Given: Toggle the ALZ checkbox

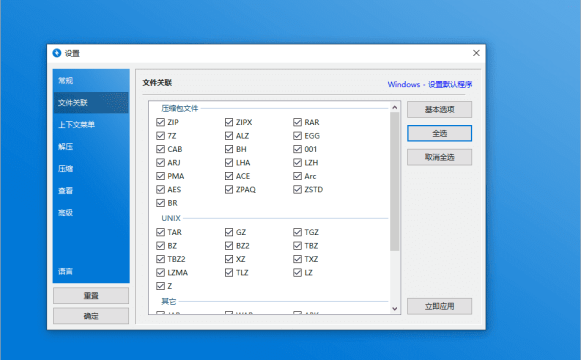Looking at the screenshot, I should pyautogui.click(x=229, y=136).
